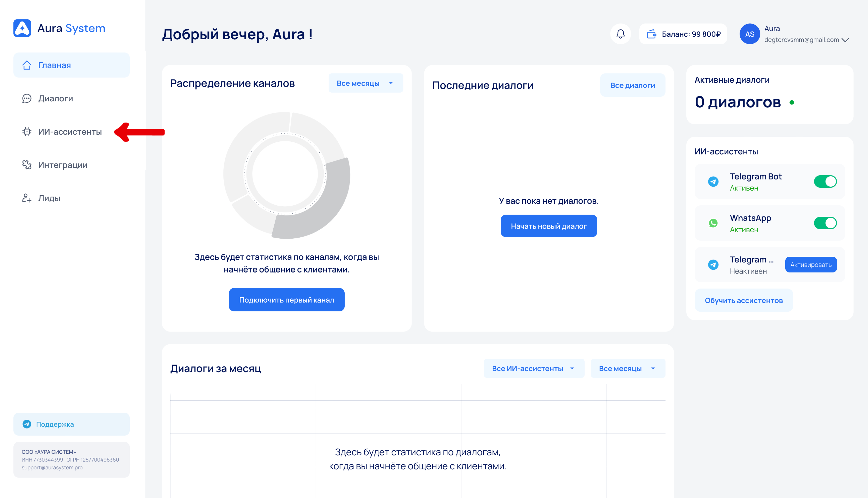The image size is (868, 498).
Task: Open the ИИ-ассистенты sidebar section
Action: pos(70,132)
